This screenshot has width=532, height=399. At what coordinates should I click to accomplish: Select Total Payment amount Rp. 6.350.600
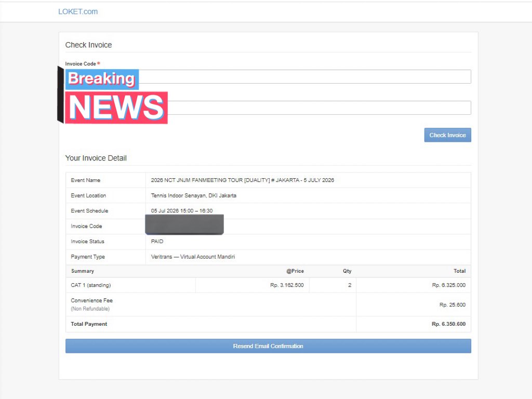tap(448, 324)
